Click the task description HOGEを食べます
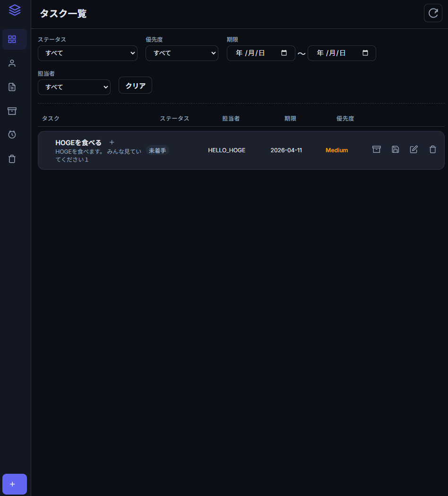The width and height of the screenshot is (448, 496). (98, 156)
